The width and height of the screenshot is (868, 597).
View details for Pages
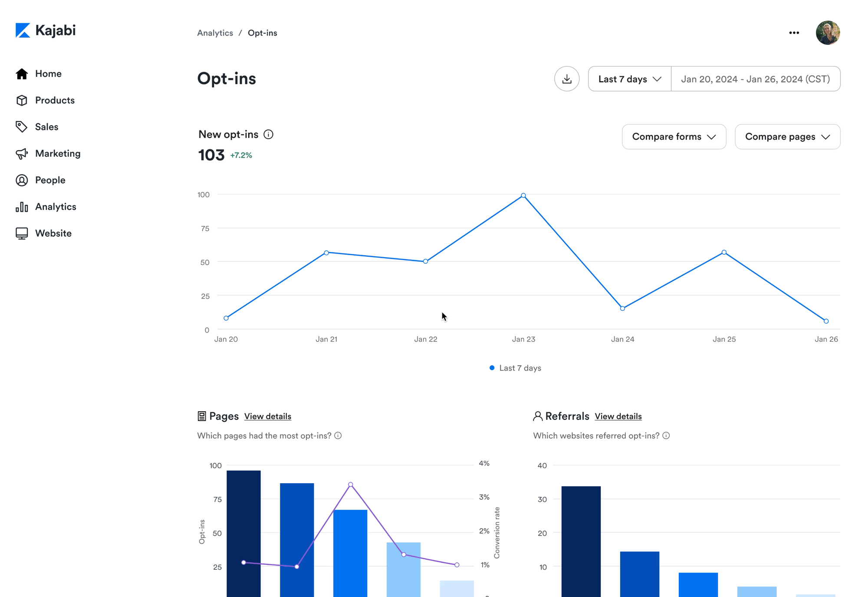click(x=267, y=416)
